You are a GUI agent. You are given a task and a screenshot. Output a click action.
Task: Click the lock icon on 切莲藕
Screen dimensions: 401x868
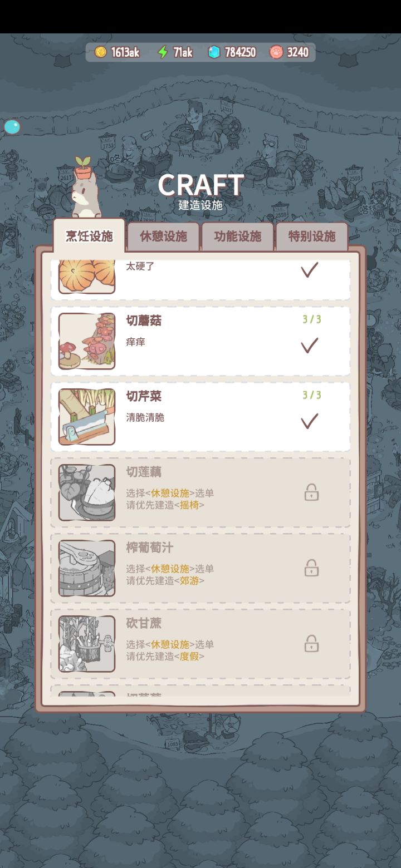coord(311,492)
